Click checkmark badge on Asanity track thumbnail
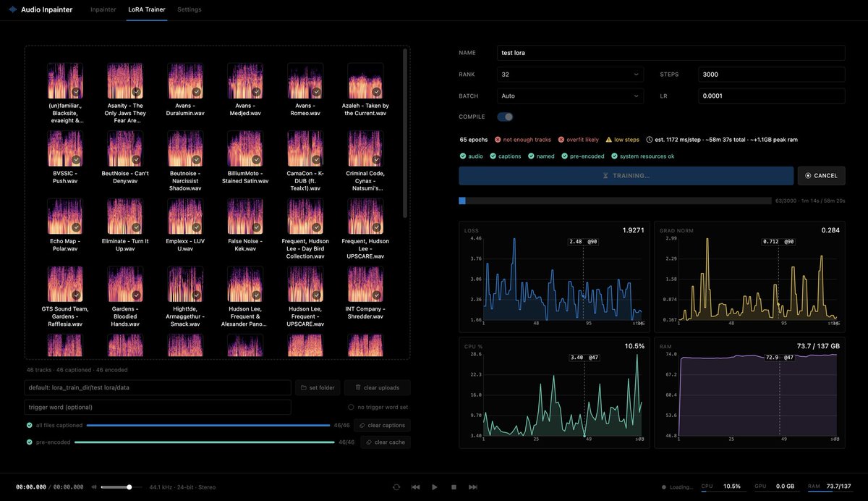 click(x=136, y=92)
